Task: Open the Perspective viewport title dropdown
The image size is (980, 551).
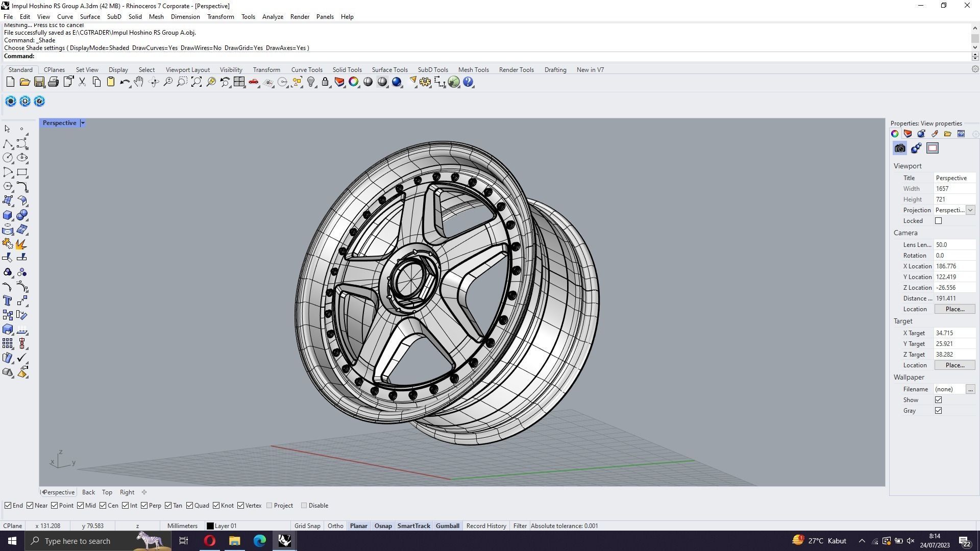Action: [83, 123]
